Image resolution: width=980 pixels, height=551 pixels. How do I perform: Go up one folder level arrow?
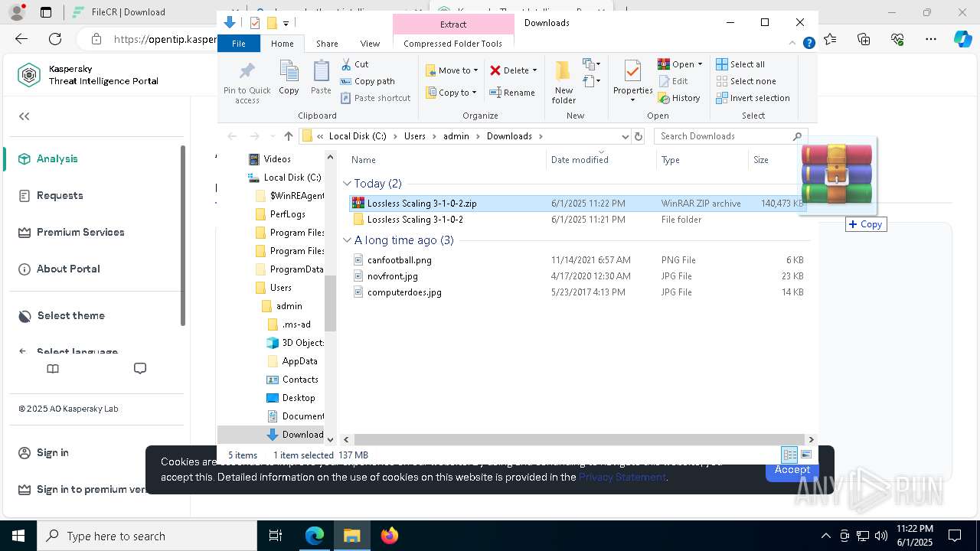point(288,136)
